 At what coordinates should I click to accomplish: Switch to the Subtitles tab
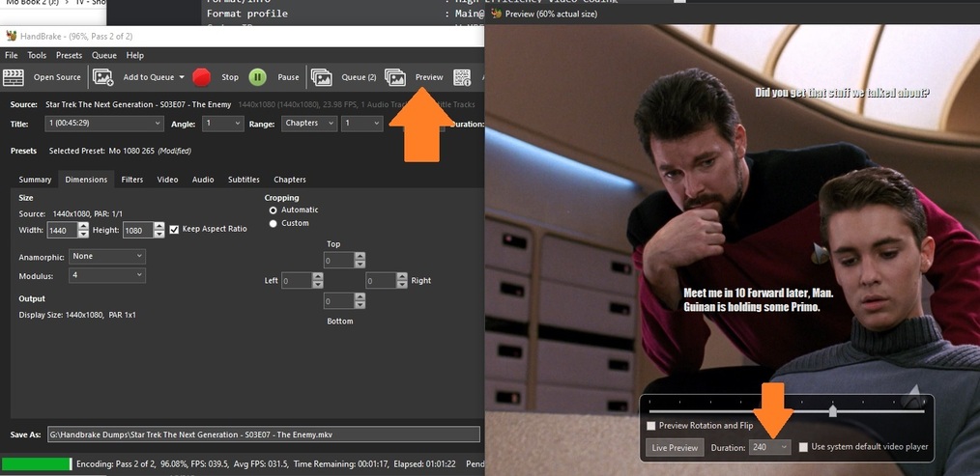(244, 180)
